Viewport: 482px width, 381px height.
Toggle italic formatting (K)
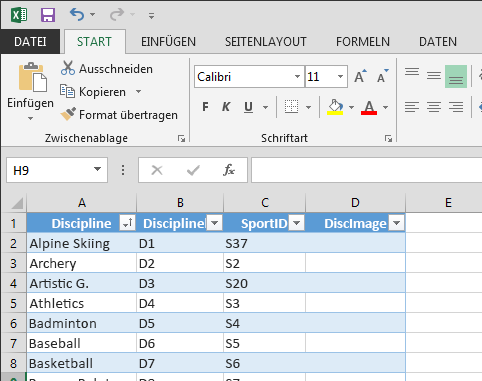pyautogui.click(x=226, y=107)
